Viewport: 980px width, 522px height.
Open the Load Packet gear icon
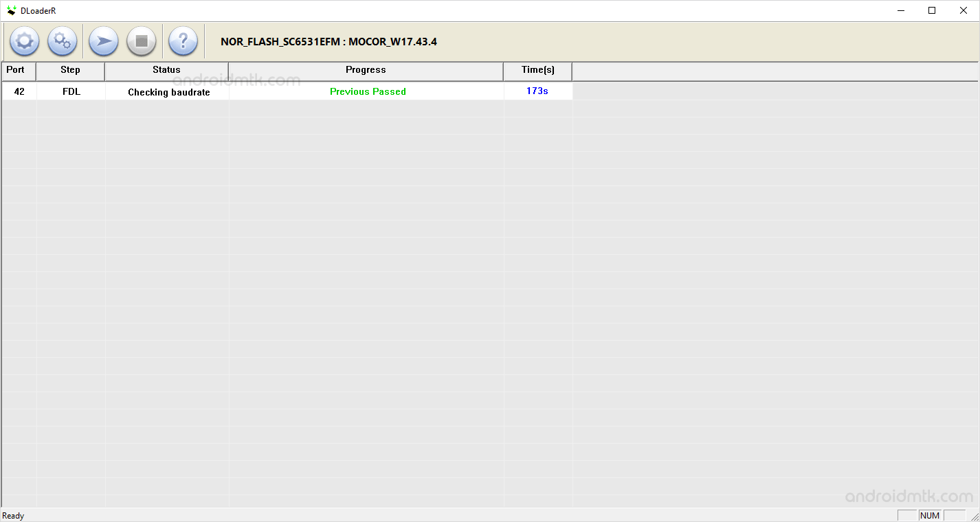coord(24,41)
